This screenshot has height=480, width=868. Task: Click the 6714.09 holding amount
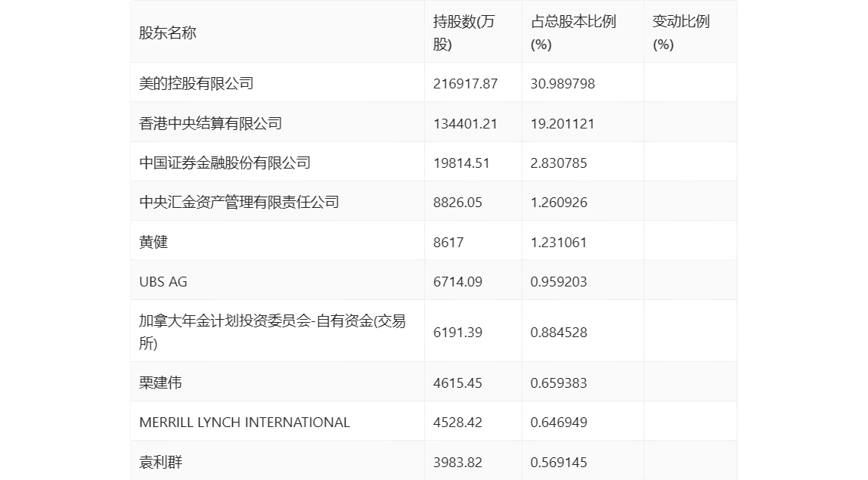pyautogui.click(x=457, y=282)
